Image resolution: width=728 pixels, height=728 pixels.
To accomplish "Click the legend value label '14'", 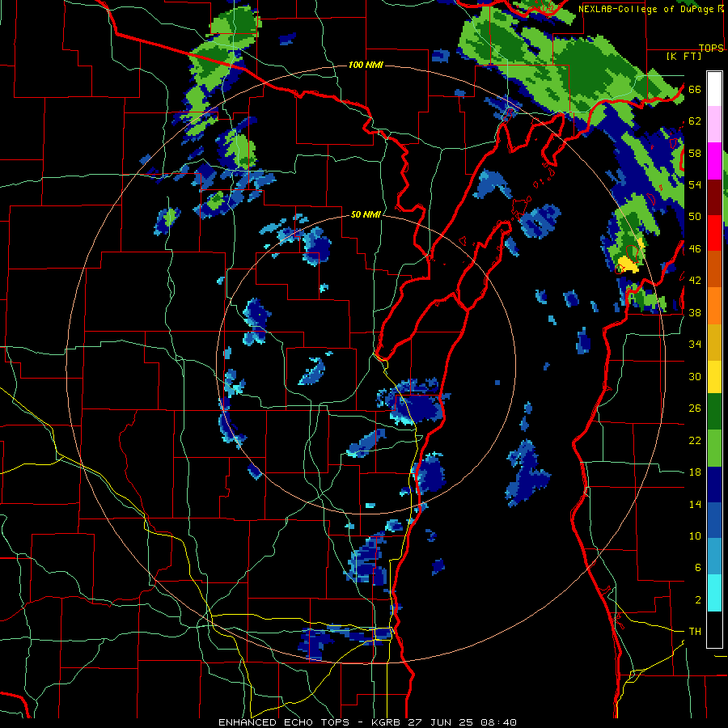I will coord(695,504).
